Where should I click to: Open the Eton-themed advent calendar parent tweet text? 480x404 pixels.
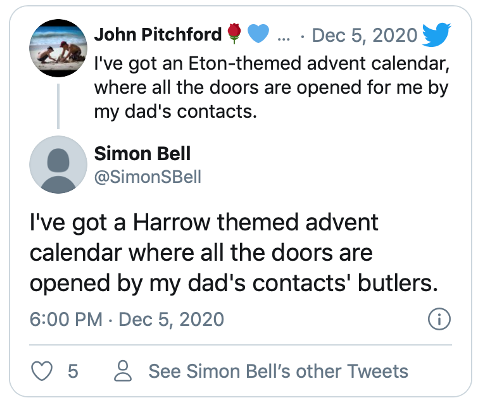click(x=272, y=88)
